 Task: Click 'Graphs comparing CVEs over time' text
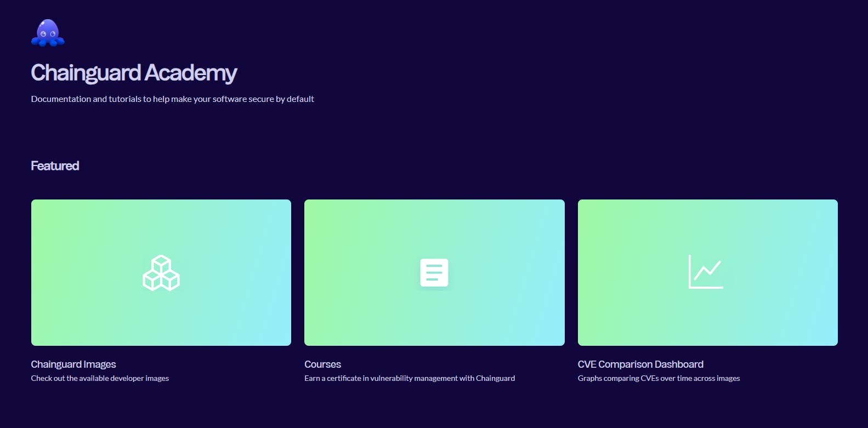point(659,378)
